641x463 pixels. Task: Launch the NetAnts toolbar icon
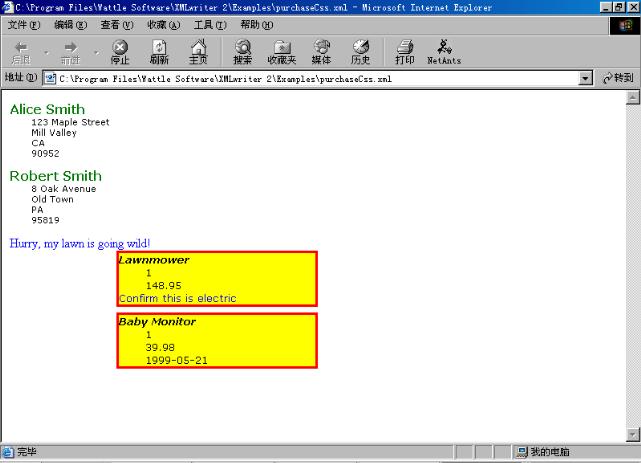tap(444, 51)
